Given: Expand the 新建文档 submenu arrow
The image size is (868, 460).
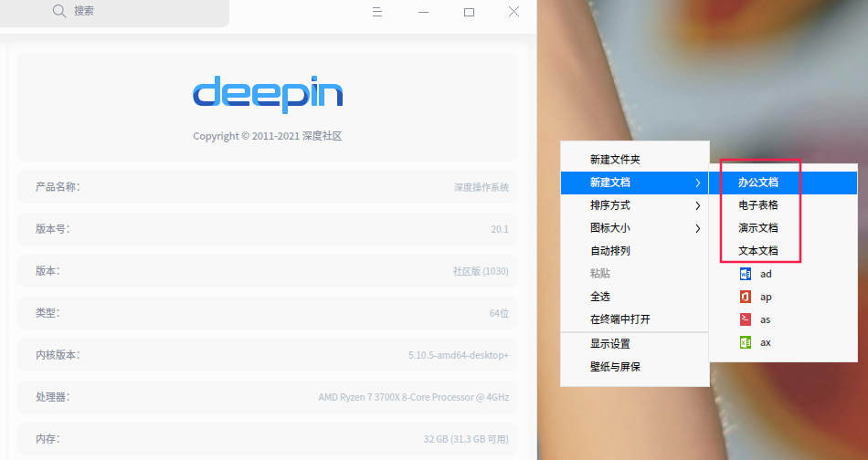Looking at the screenshot, I should (697, 183).
